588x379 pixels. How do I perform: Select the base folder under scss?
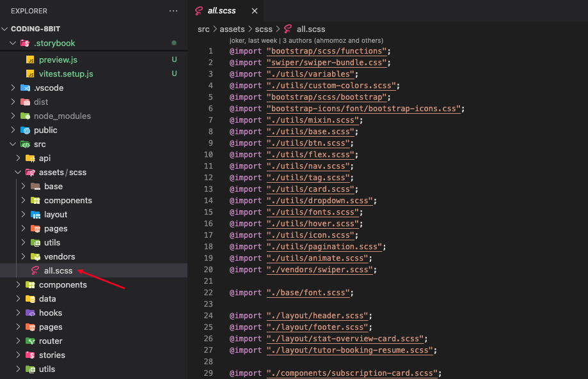(x=94, y=186)
